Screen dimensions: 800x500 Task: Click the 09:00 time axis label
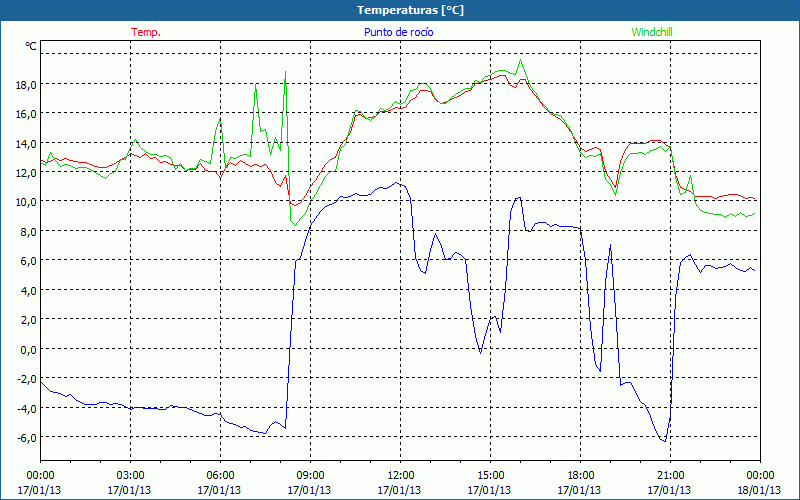tap(310, 476)
